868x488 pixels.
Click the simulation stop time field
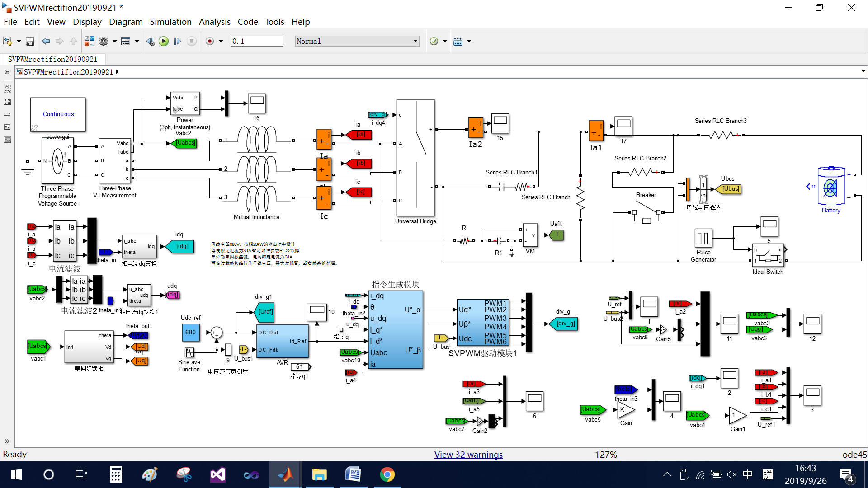[x=257, y=41]
